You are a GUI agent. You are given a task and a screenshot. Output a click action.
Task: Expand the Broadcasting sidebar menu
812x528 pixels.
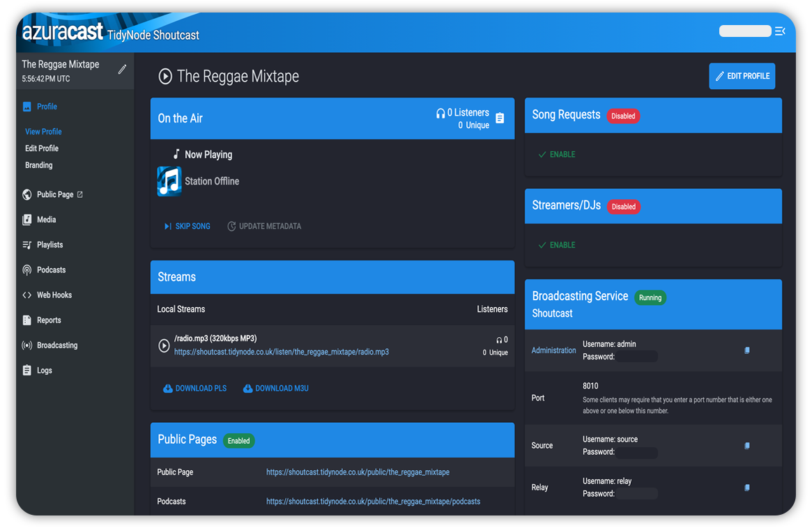pyautogui.click(x=56, y=345)
